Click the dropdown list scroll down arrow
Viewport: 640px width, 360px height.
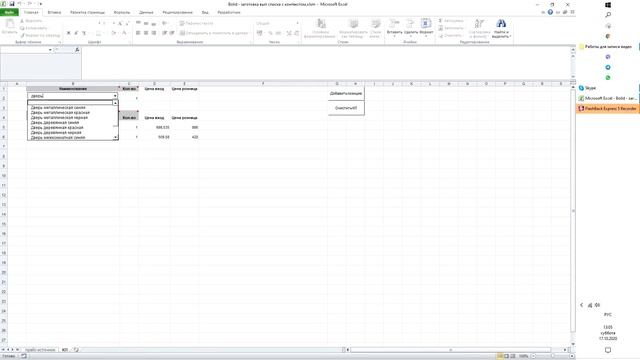(116, 138)
